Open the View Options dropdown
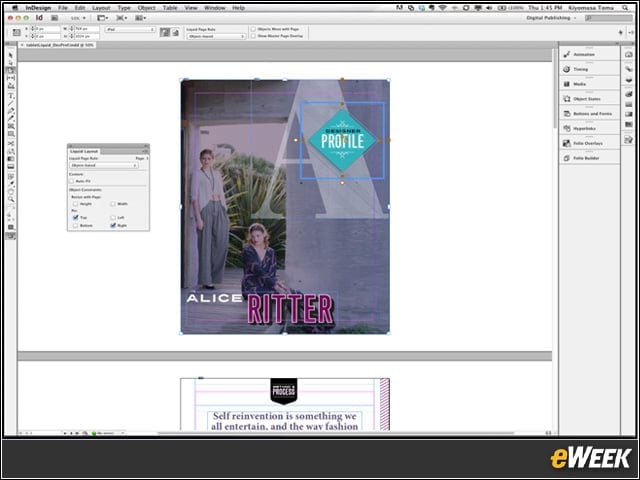640x480 pixels. tap(102, 18)
